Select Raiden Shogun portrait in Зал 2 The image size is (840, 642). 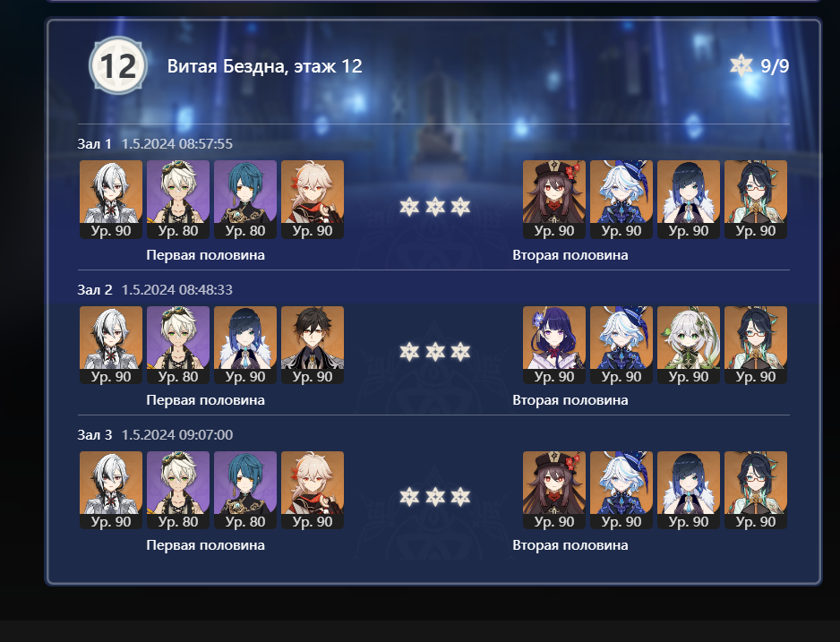554,345
